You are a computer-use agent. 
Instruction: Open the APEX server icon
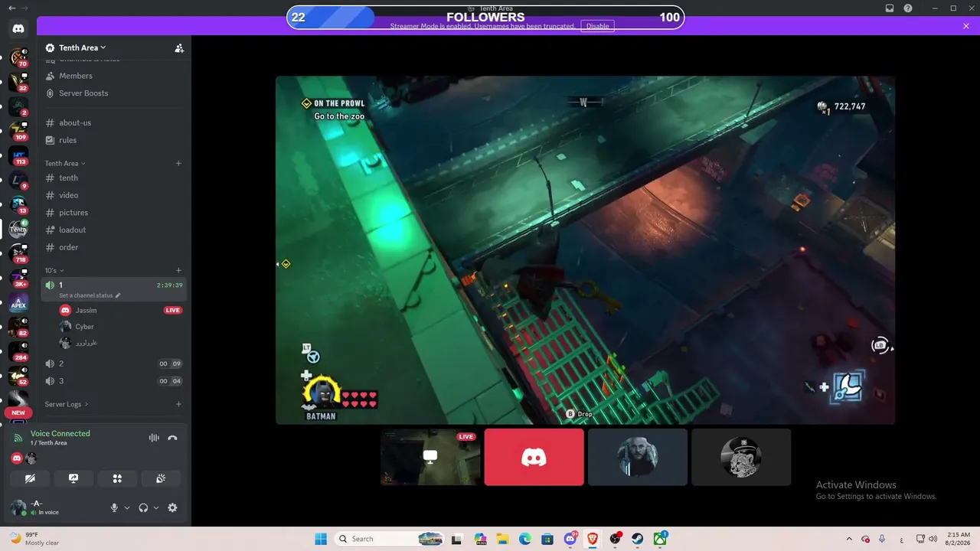point(18,304)
